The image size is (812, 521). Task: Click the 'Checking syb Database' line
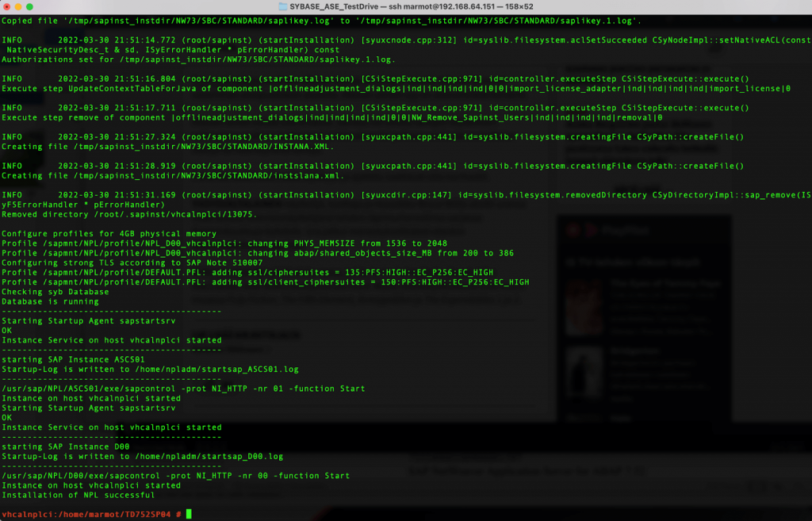pos(56,292)
